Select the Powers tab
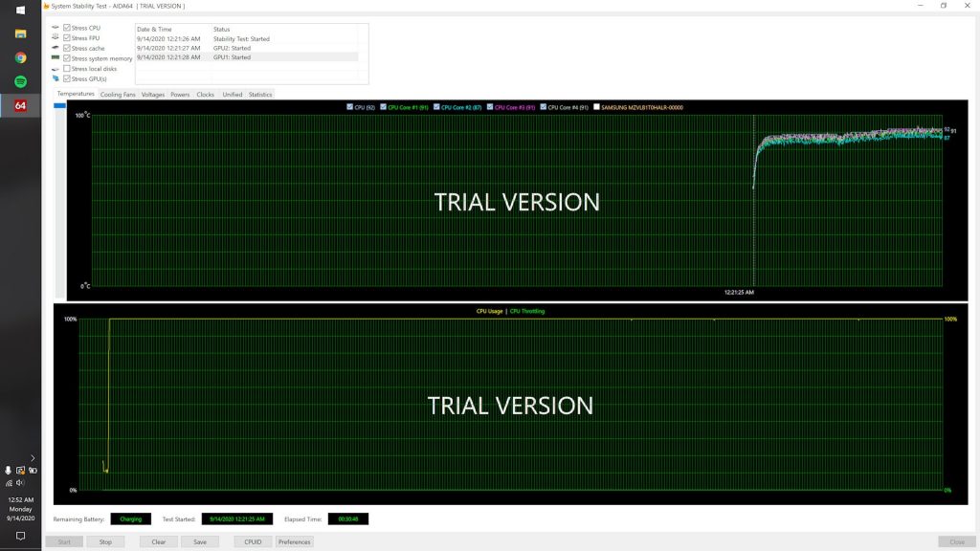 (x=180, y=95)
